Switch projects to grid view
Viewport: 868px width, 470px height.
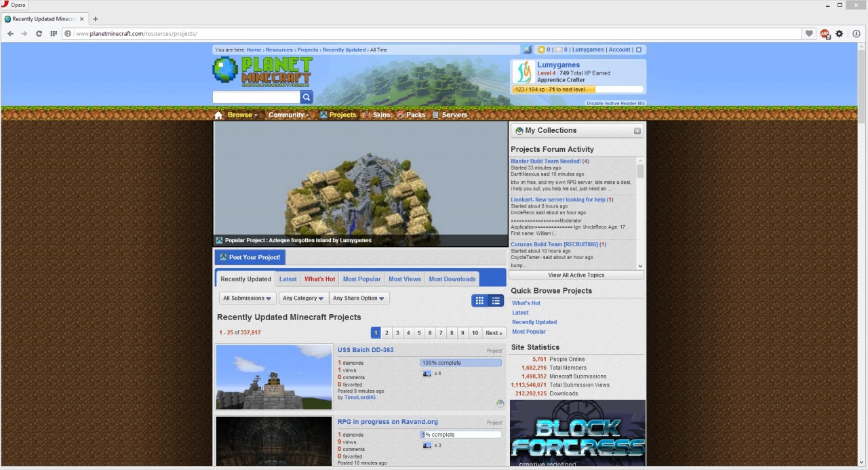[x=479, y=300]
